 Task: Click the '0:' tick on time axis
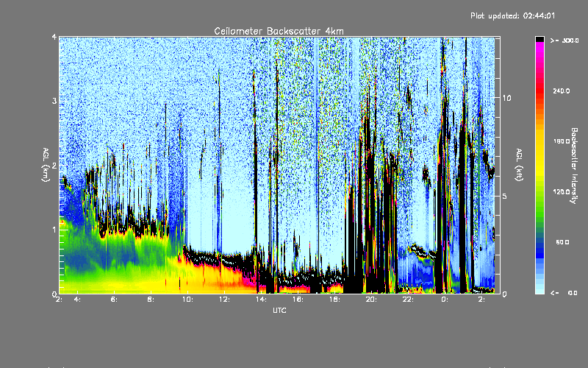445,300
